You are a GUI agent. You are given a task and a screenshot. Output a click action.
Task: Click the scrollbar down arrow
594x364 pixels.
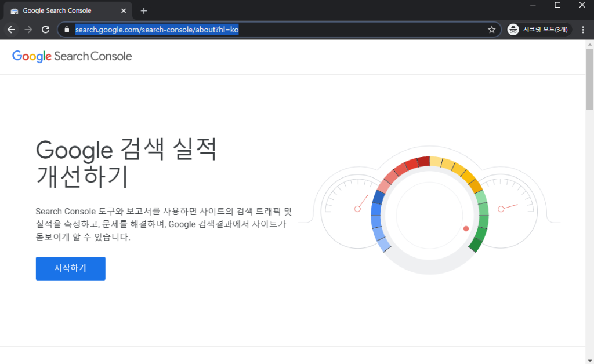[x=590, y=361]
